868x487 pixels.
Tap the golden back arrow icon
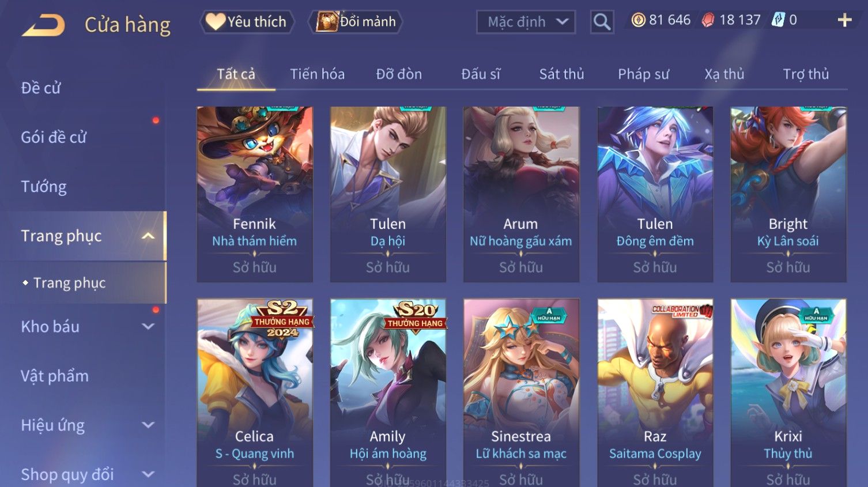click(x=43, y=25)
